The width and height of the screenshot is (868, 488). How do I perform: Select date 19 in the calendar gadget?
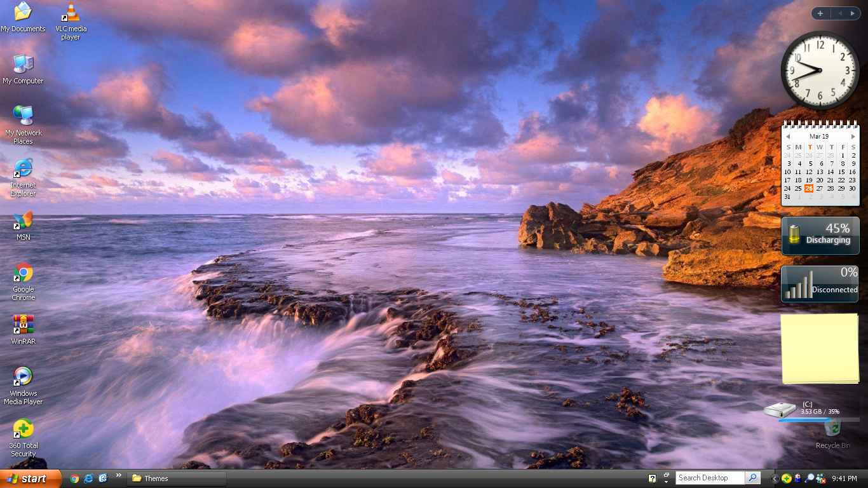coord(809,180)
